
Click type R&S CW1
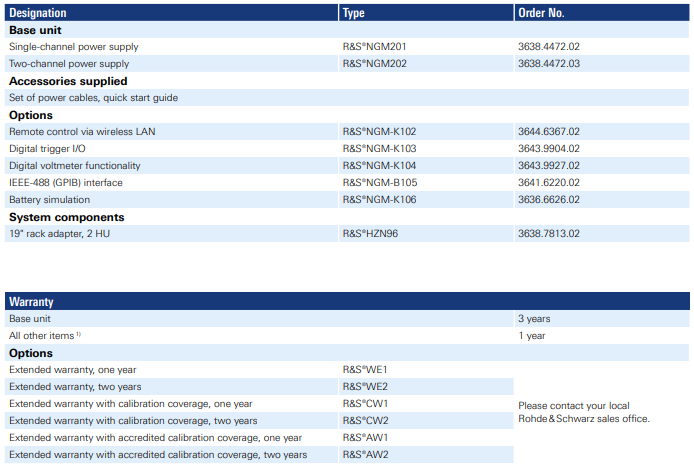(365, 404)
